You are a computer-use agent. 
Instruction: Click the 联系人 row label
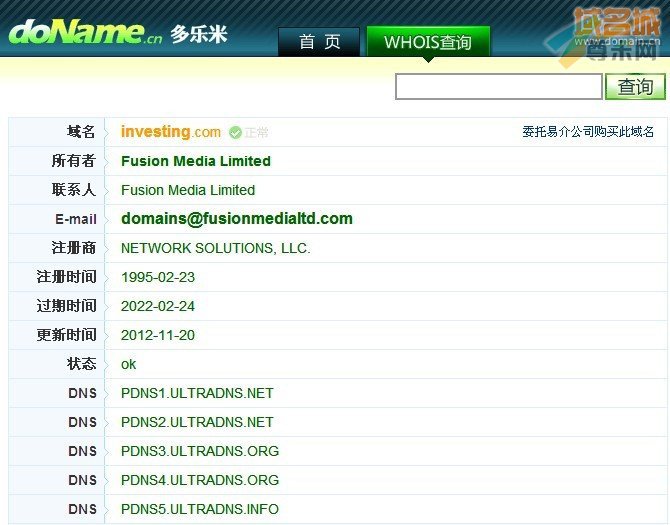click(73, 190)
